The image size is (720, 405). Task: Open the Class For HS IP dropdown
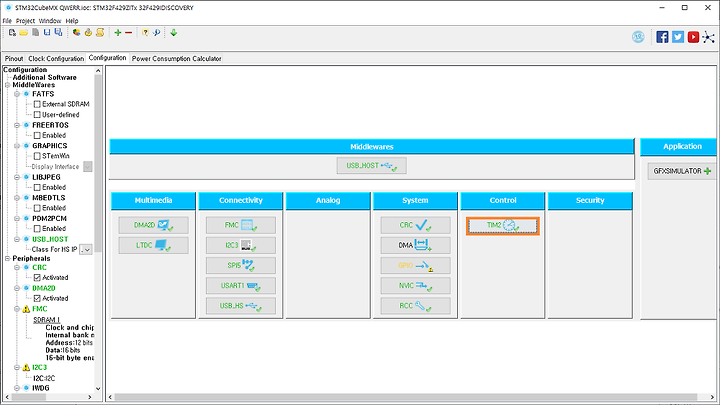coord(86,249)
